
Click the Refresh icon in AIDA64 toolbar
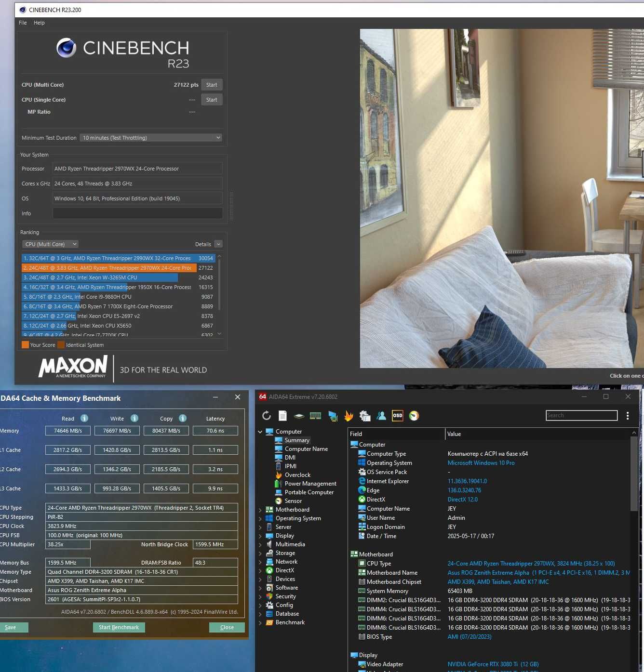(x=267, y=416)
